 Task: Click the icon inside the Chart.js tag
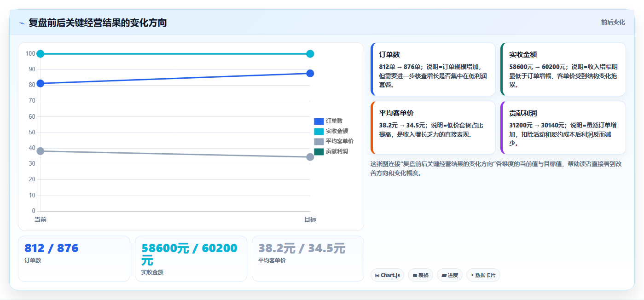[377, 276]
